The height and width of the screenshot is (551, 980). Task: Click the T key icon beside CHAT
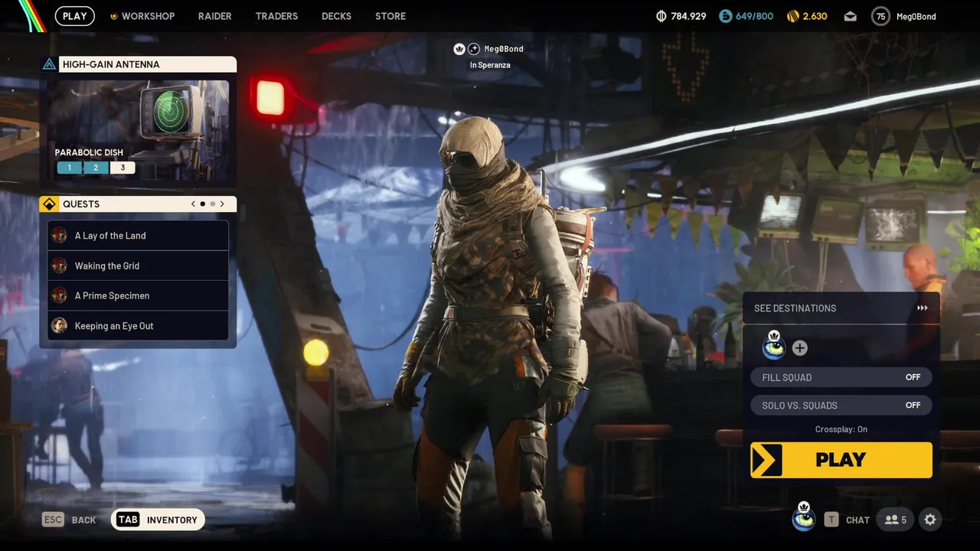coord(831,520)
